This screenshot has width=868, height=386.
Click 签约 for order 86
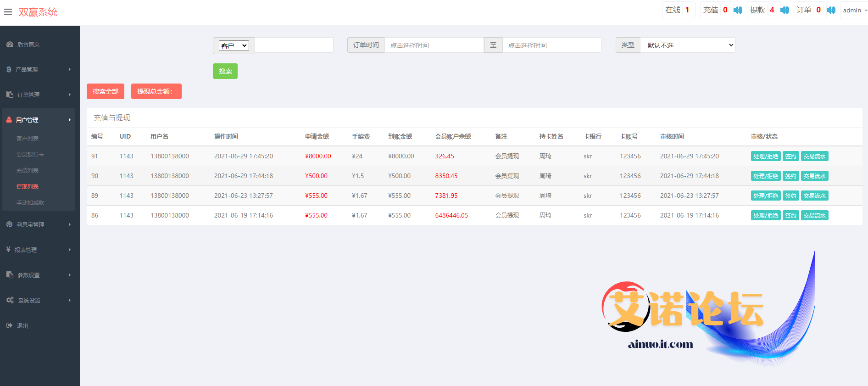[x=791, y=215]
